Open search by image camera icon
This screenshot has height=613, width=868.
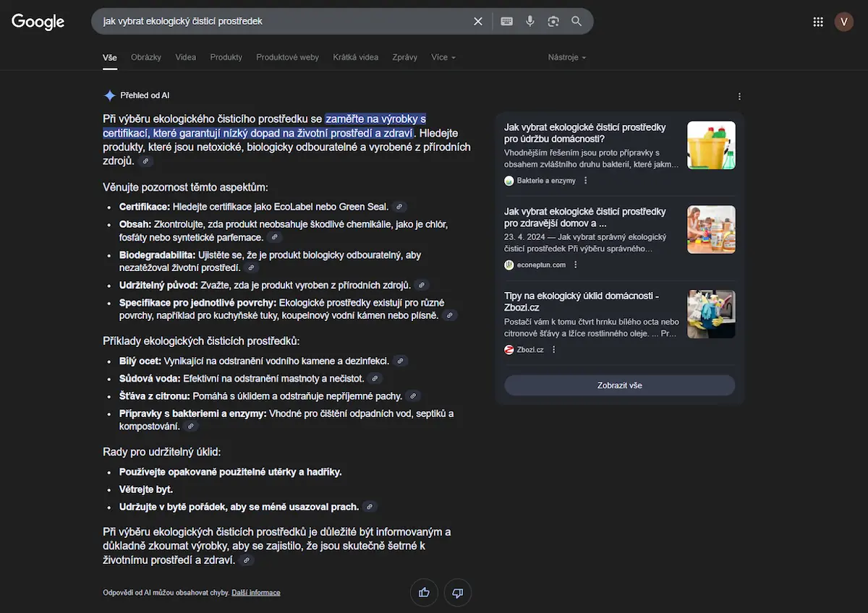point(553,22)
